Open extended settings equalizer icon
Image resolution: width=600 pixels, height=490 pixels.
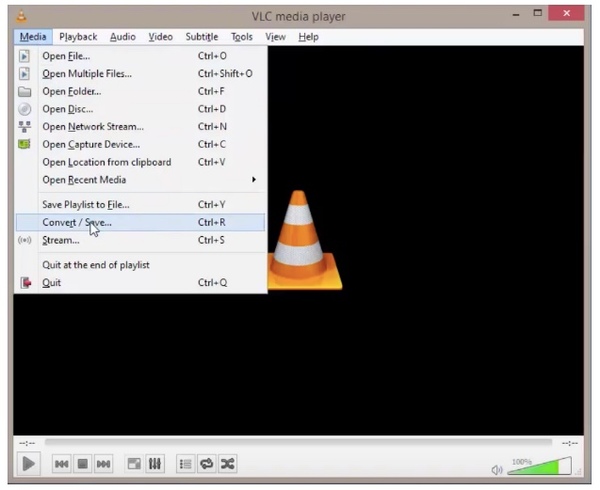155,464
